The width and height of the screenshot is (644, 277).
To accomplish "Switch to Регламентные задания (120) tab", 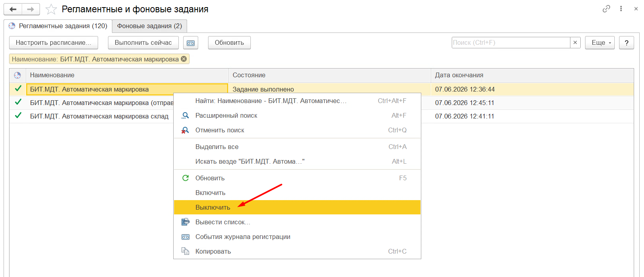I will pos(58,26).
